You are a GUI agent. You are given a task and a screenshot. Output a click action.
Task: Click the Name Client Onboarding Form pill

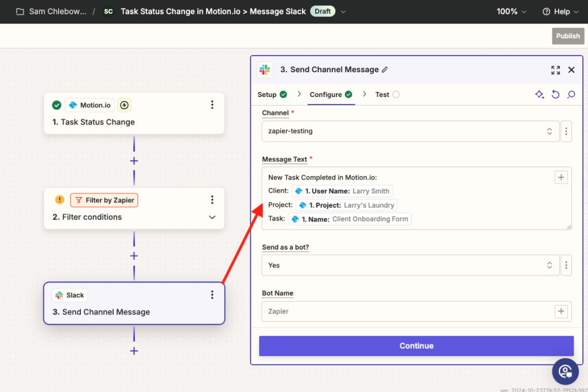[x=350, y=219]
